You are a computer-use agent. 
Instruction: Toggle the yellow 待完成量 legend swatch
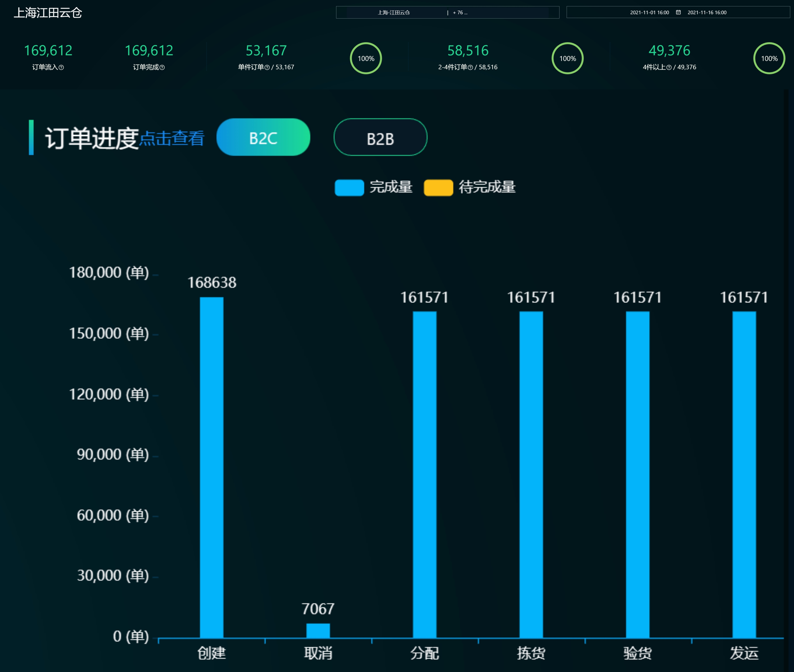tap(439, 187)
